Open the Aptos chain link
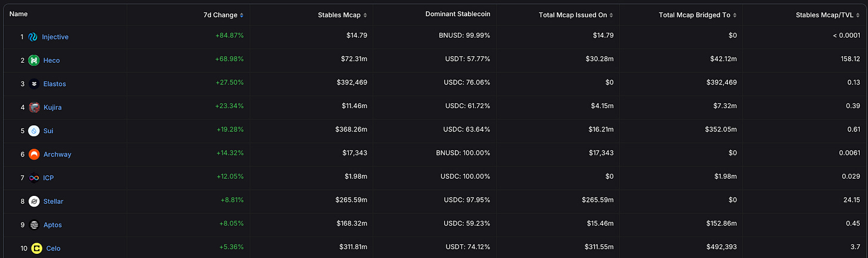868x258 pixels. point(52,225)
